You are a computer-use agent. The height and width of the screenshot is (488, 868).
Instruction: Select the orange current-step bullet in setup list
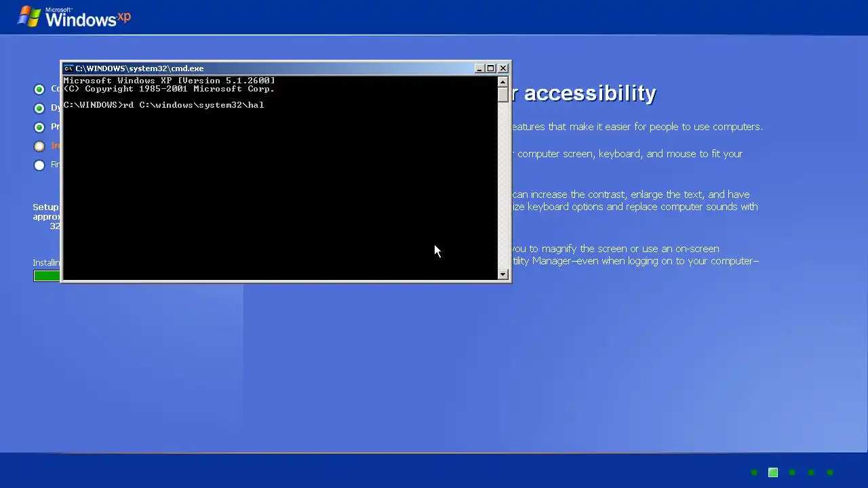click(39, 146)
